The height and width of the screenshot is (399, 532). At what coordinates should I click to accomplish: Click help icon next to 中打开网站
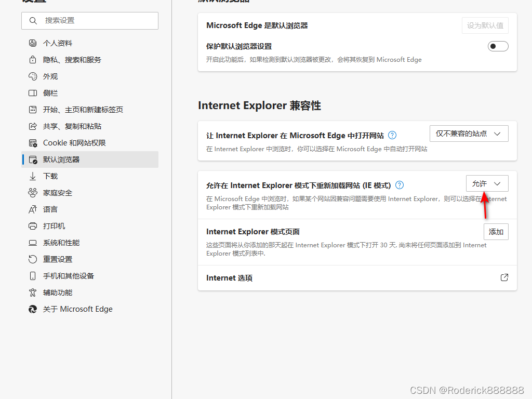pyautogui.click(x=392, y=136)
